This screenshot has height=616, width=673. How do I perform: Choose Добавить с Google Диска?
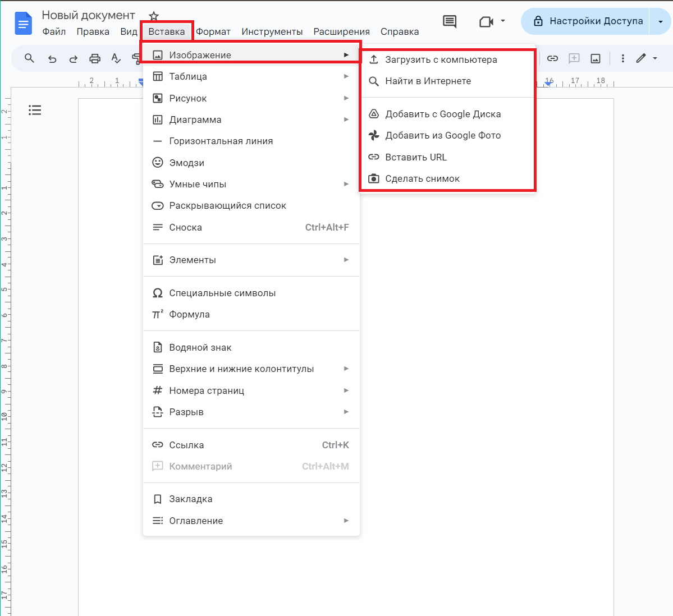pyautogui.click(x=448, y=114)
